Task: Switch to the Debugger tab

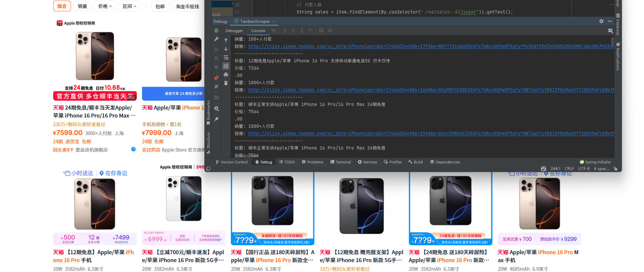Action: (234, 31)
